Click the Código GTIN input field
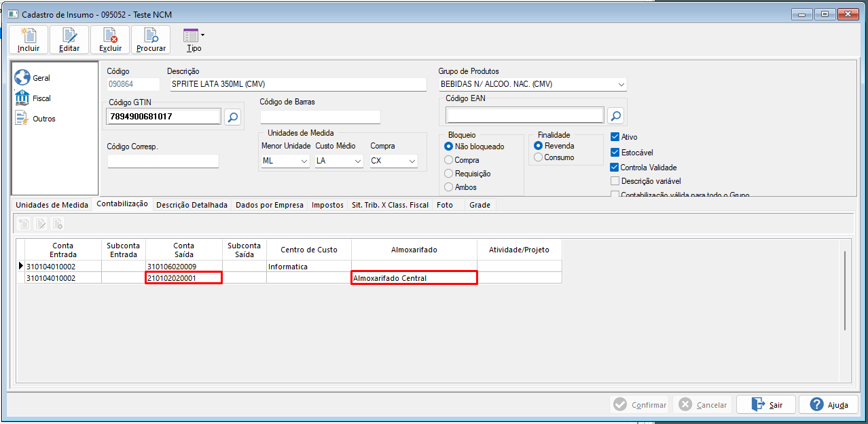The height and width of the screenshot is (424, 868). (x=164, y=117)
